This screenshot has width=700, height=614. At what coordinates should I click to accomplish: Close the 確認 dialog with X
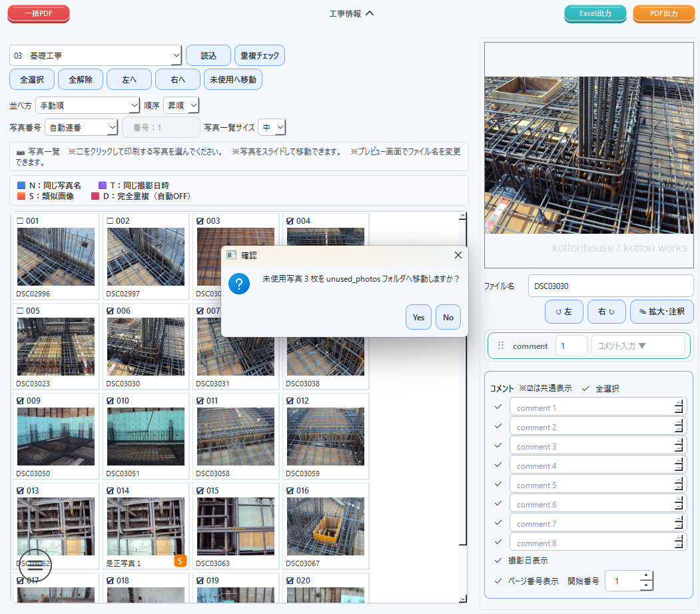458,255
